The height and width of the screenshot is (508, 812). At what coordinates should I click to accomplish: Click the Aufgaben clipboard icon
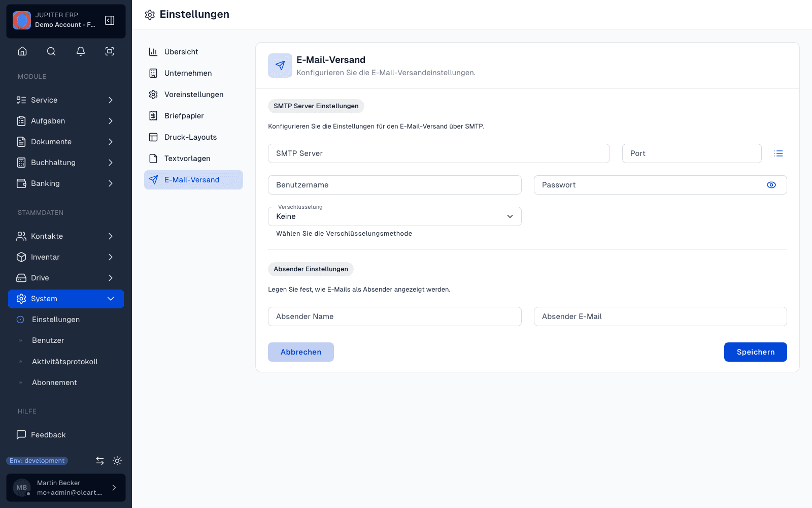click(x=21, y=121)
